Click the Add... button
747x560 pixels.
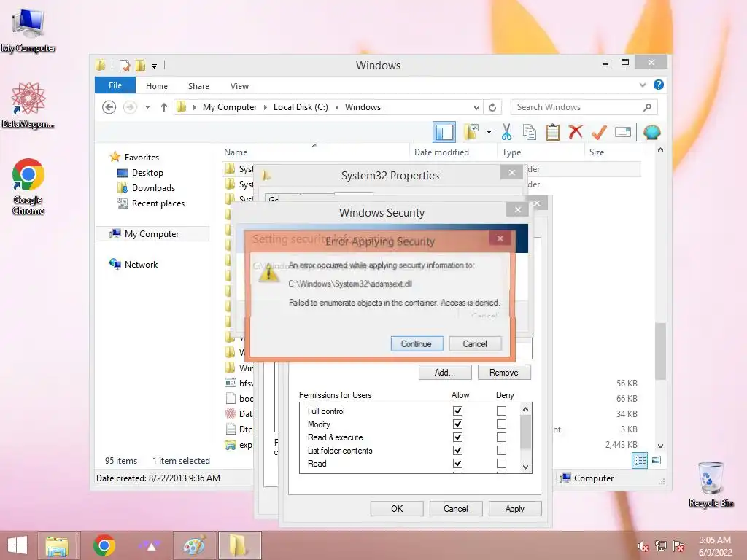pyautogui.click(x=445, y=373)
